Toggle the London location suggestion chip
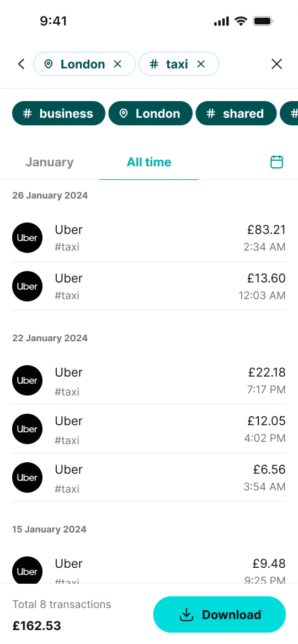This screenshot has height=644, width=298. pyautogui.click(x=150, y=113)
